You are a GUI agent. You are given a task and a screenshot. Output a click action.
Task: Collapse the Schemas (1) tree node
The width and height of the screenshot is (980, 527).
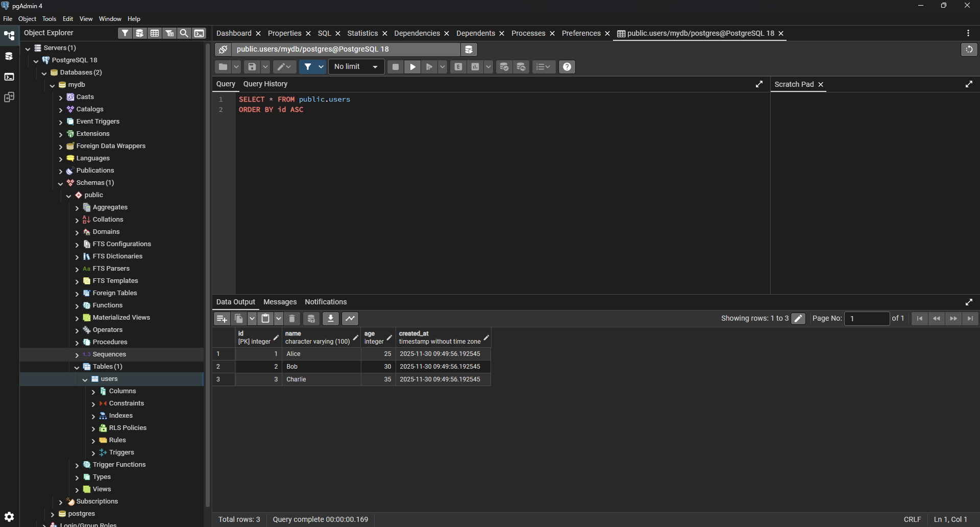click(61, 183)
